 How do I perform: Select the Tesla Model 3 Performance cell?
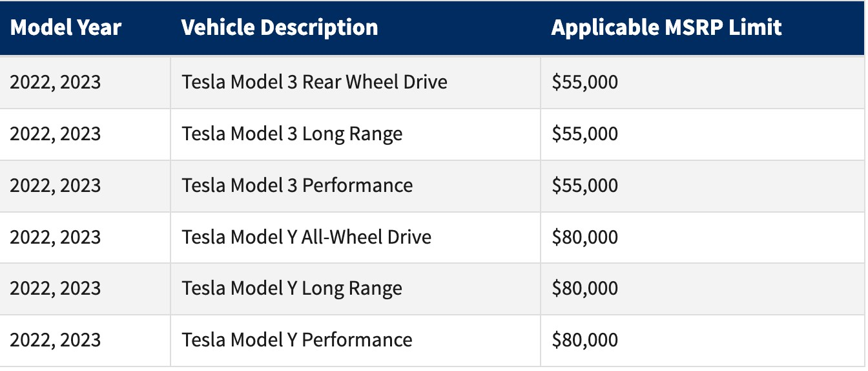click(x=297, y=185)
